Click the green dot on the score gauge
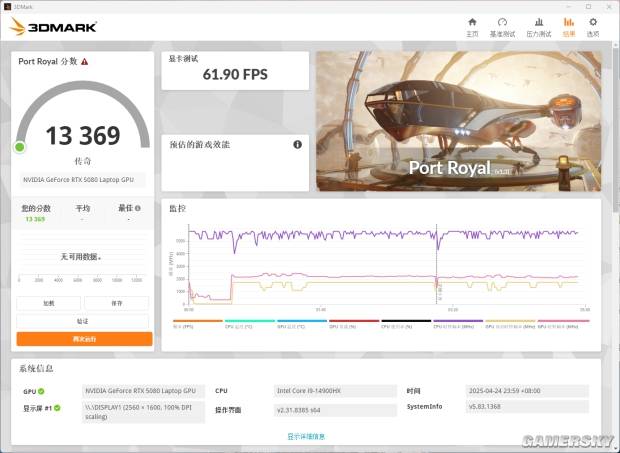Screen dimensions: 620x453 [x=19, y=147]
